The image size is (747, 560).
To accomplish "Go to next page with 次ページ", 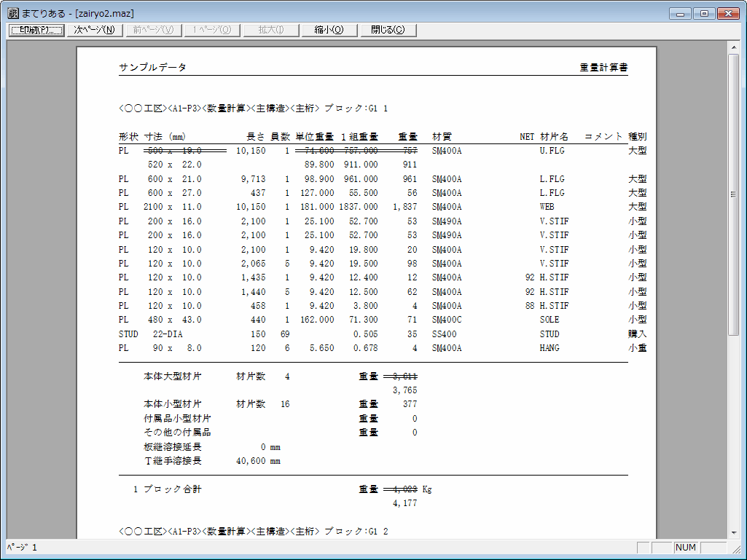I will [x=94, y=30].
